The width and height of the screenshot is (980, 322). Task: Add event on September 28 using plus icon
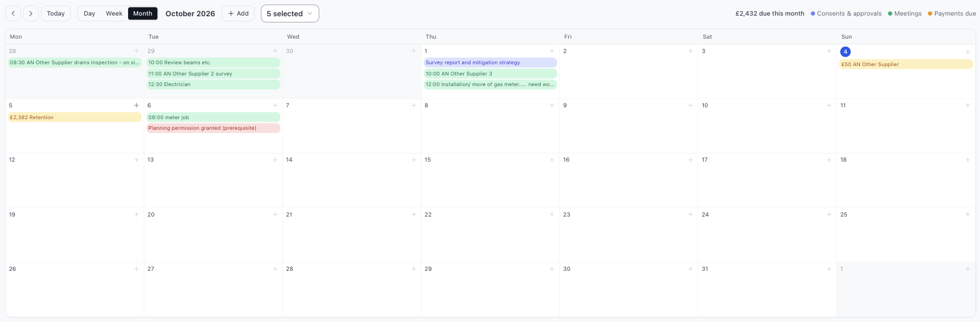tap(136, 51)
